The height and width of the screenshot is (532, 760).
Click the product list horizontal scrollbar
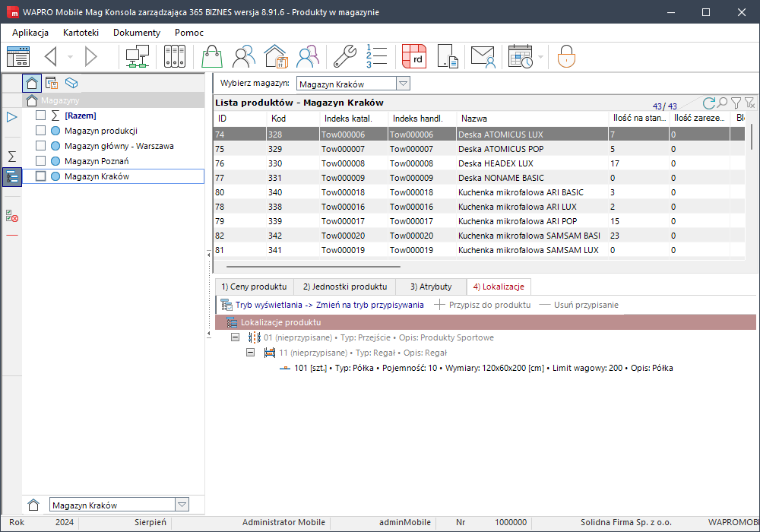[313, 267]
